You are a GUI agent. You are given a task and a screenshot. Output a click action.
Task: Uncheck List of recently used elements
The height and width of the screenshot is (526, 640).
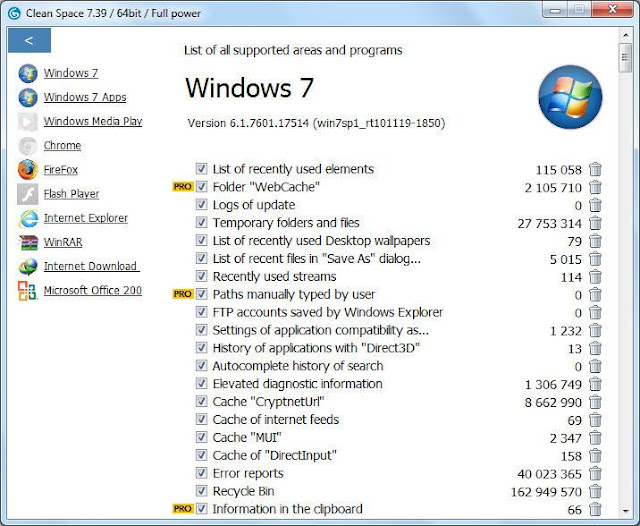click(201, 168)
